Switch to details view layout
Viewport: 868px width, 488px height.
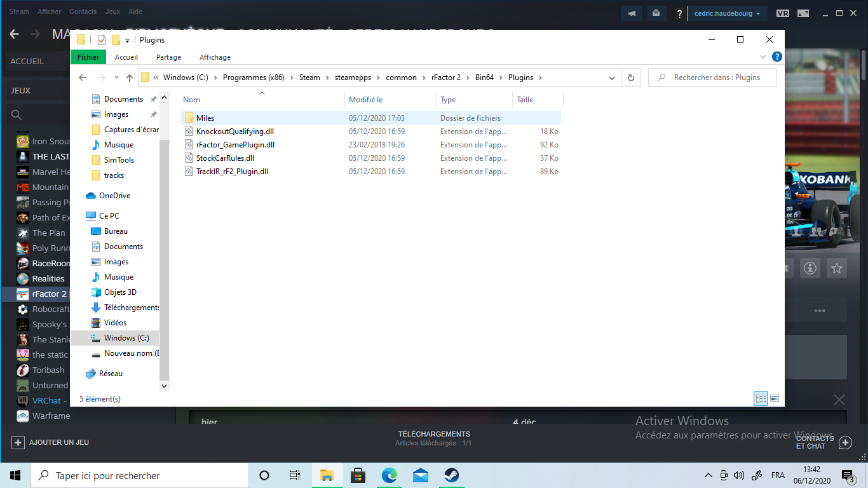tap(761, 398)
